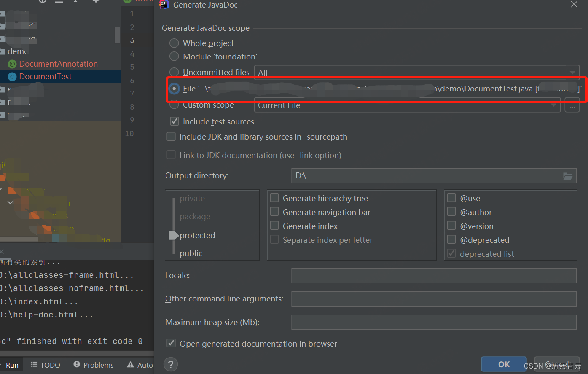Select DocumentAnnotation in project tree

click(x=58, y=64)
